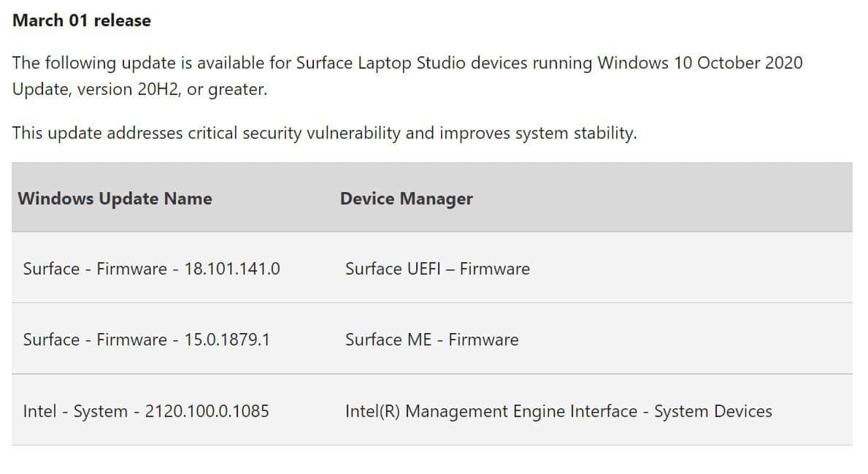This screenshot has width=868, height=474.
Task: Click the Windows 10 October 2020 text
Action: [699, 63]
